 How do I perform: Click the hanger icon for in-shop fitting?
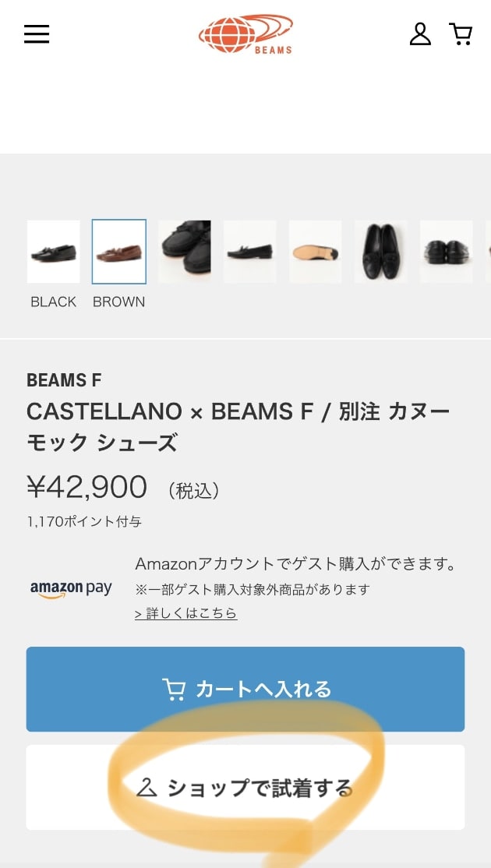coord(147,787)
